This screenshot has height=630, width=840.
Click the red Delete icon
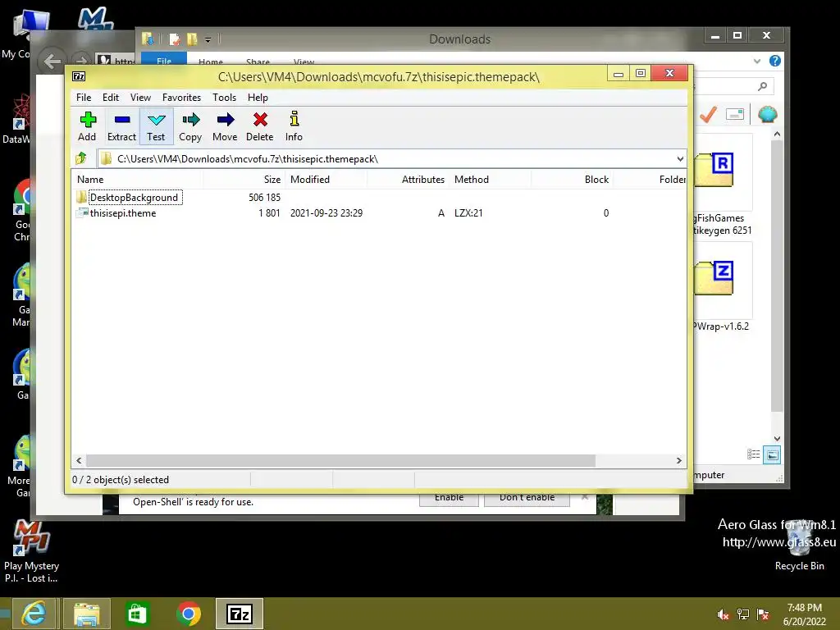260,120
